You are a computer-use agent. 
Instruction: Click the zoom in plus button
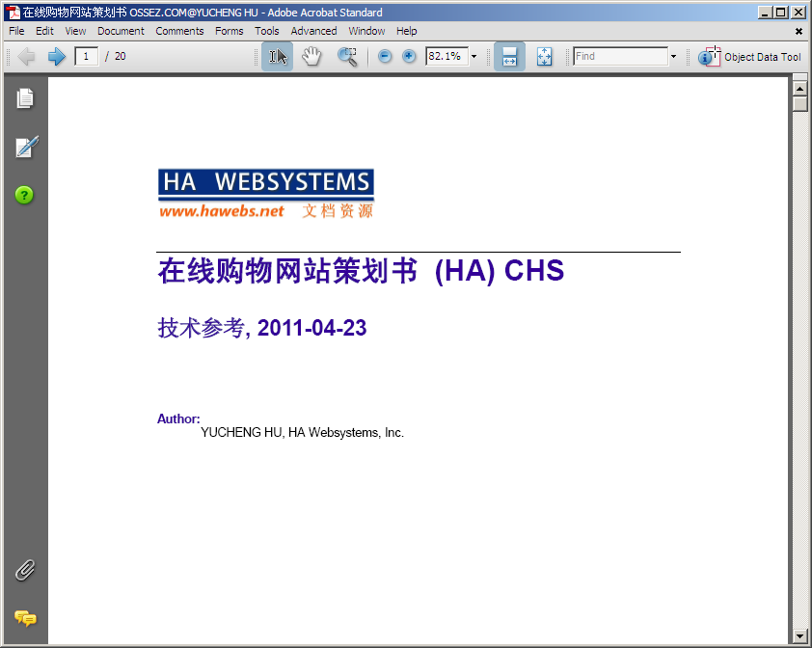pyautogui.click(x=409, y=57)
